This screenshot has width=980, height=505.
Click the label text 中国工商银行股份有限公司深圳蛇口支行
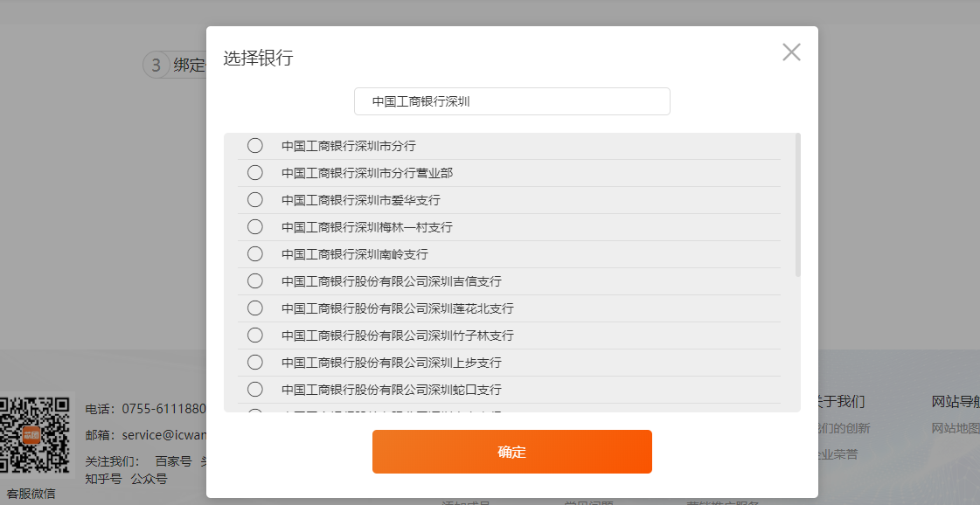click(392, 390)
